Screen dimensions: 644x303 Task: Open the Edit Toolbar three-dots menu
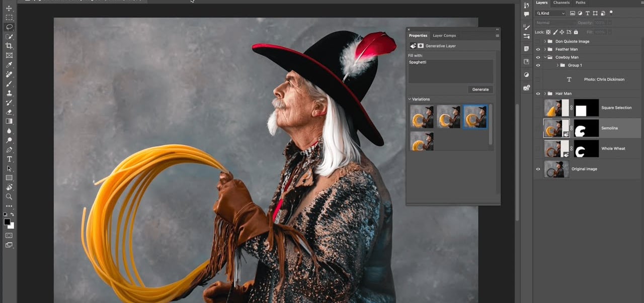tap(9, 206)
